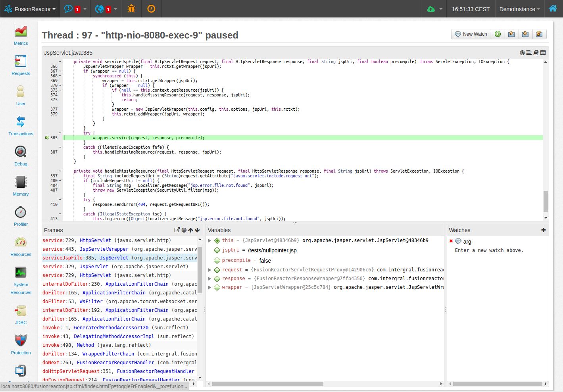The height and width of the screenshot is (392, 563).
Task: Toggle the target icon above the code viewer
Action: (522, 53)
